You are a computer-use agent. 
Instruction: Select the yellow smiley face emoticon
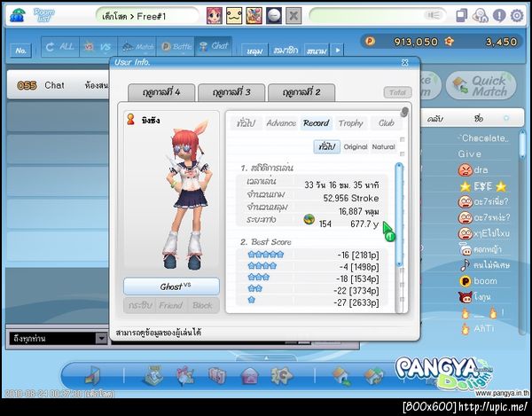point(234,16)
